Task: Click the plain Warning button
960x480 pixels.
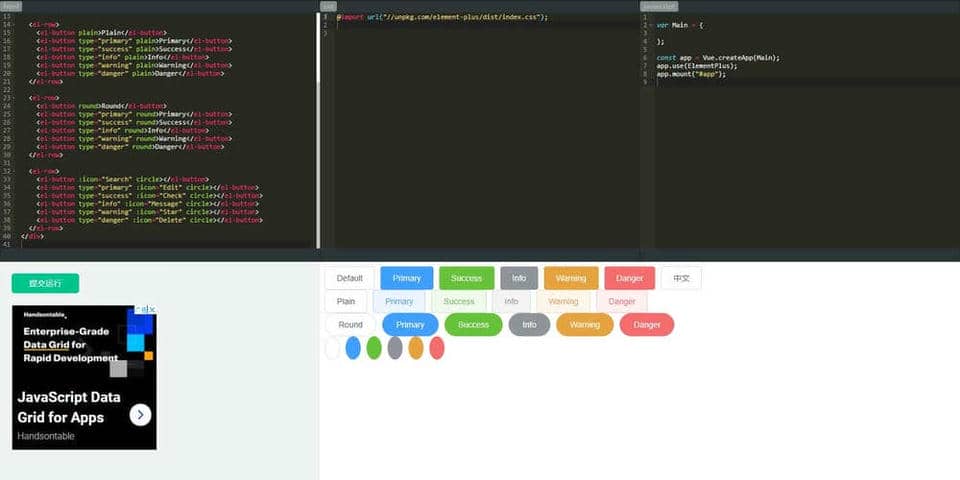Action: [563, 301]
